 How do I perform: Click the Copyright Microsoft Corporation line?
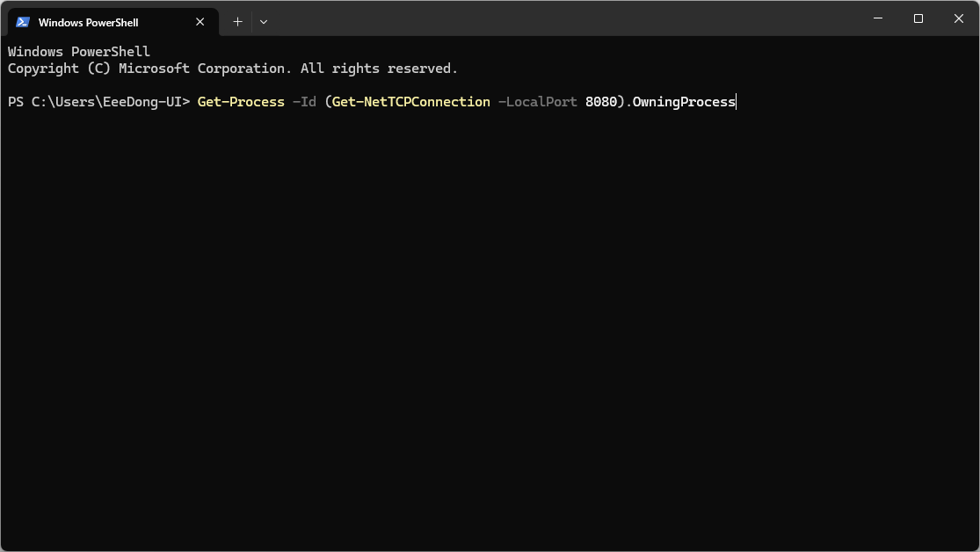[233, 69]
